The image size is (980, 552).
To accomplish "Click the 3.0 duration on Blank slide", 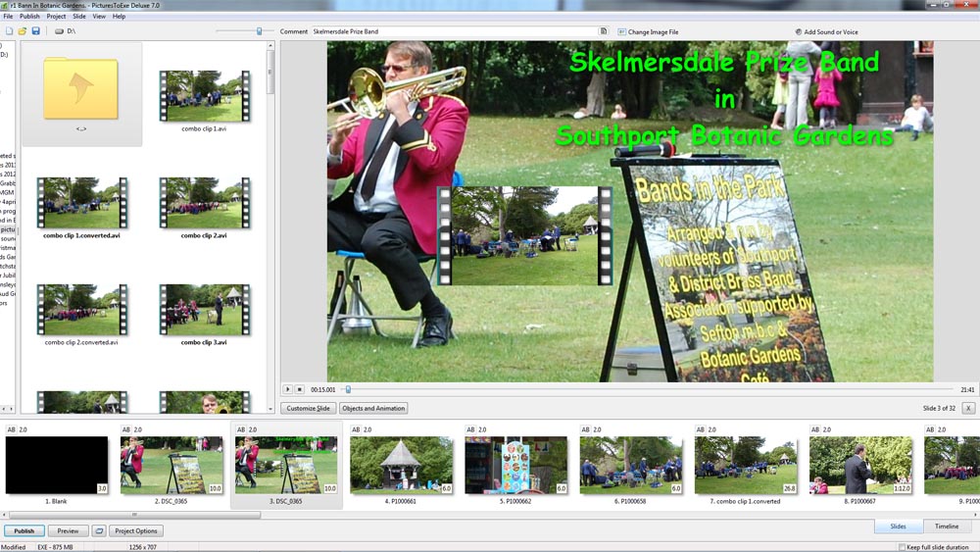I will pyautogui.click(x=102, y=488).
